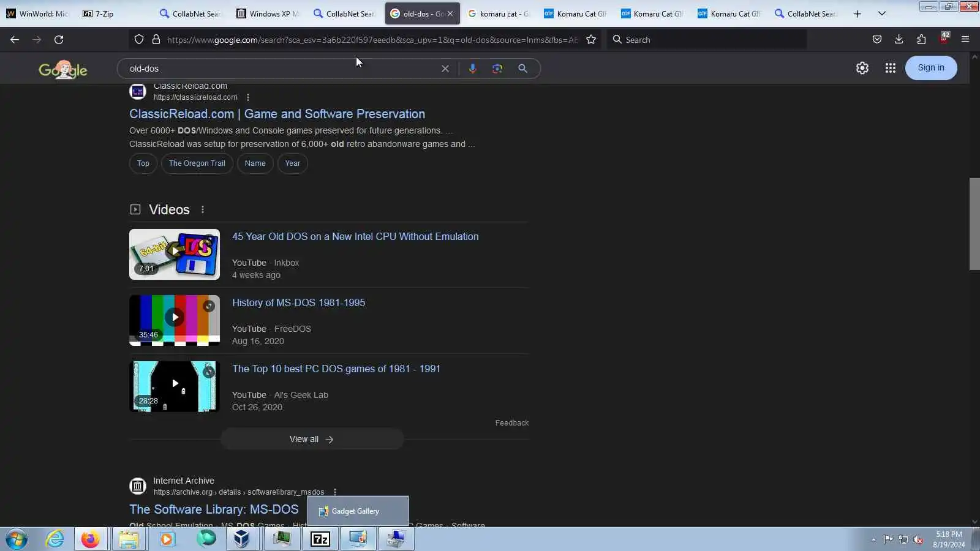
Task: Bookmark this page with the star
Action: pyautogui.click(x=591, y=40)
